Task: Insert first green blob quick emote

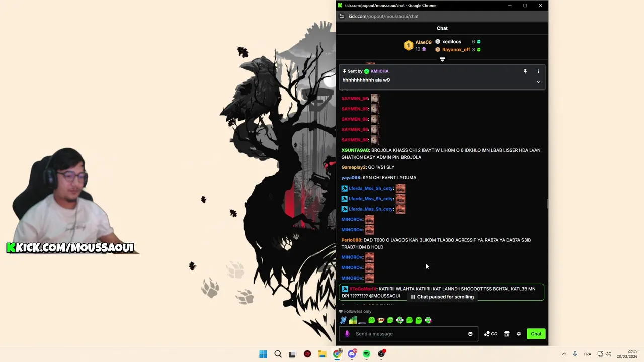Action: click(x=372, y=320)
